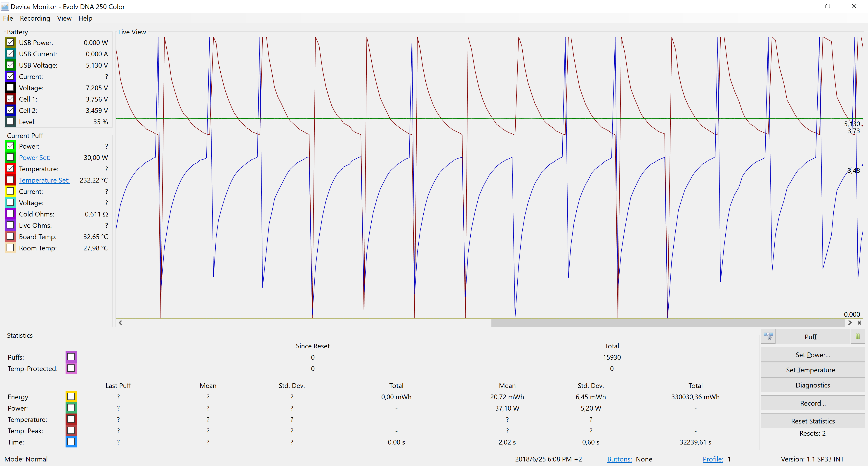This screenshot has height=466, width=868.
Task: Enable the battery Voltage checkbox
Action: click(x=10, y=88)
